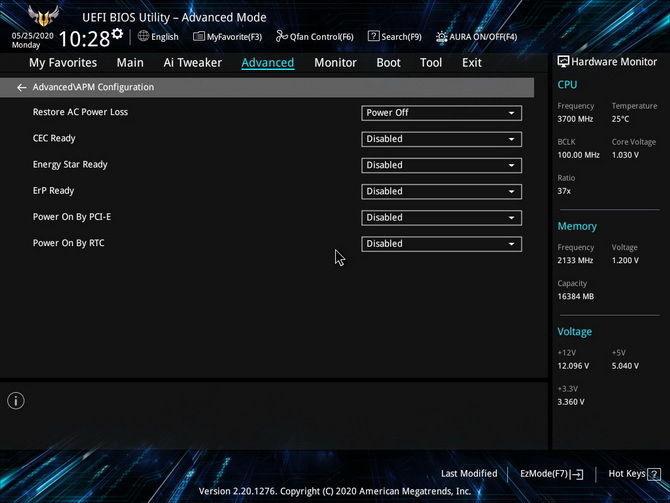Open Hot Keys help
This screenshot has height=503, width=670.
[635, 474]
